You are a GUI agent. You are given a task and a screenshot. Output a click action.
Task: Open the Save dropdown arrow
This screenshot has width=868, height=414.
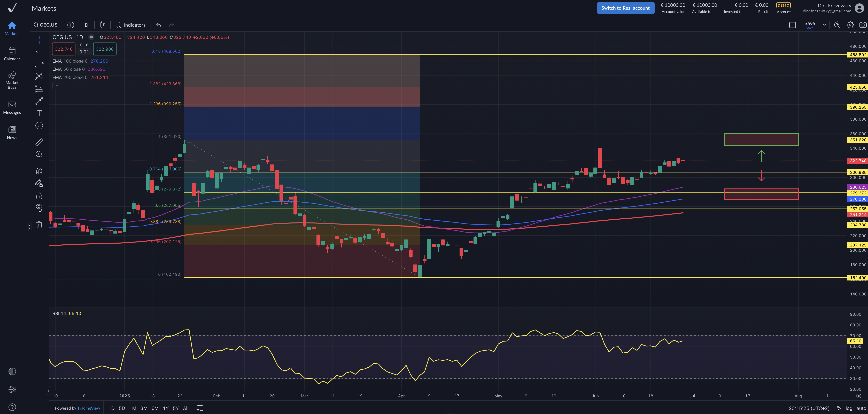(x=824, y=25)
